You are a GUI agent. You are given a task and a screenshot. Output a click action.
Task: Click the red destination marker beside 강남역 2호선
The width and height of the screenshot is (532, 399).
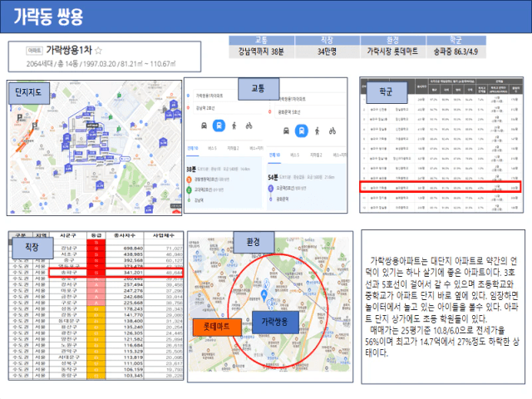(x=189, y=108)
